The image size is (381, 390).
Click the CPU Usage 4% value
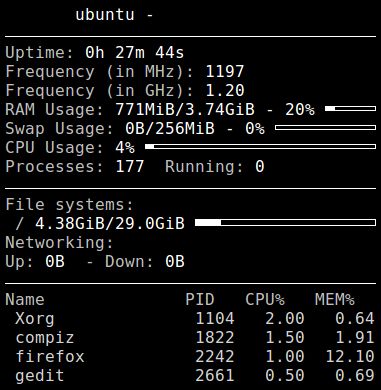click(x=125, y=148)
